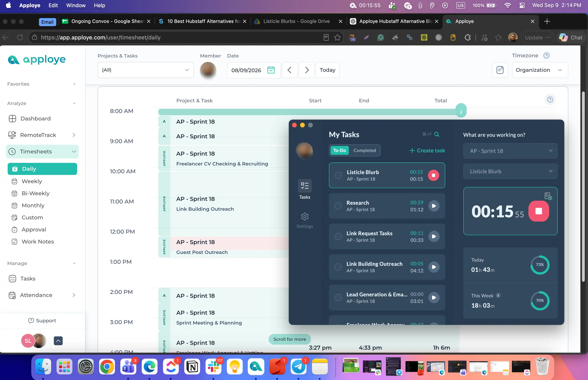The image size is (588, 380).
Task: Start timer for Research task
Action: [434, 206]
